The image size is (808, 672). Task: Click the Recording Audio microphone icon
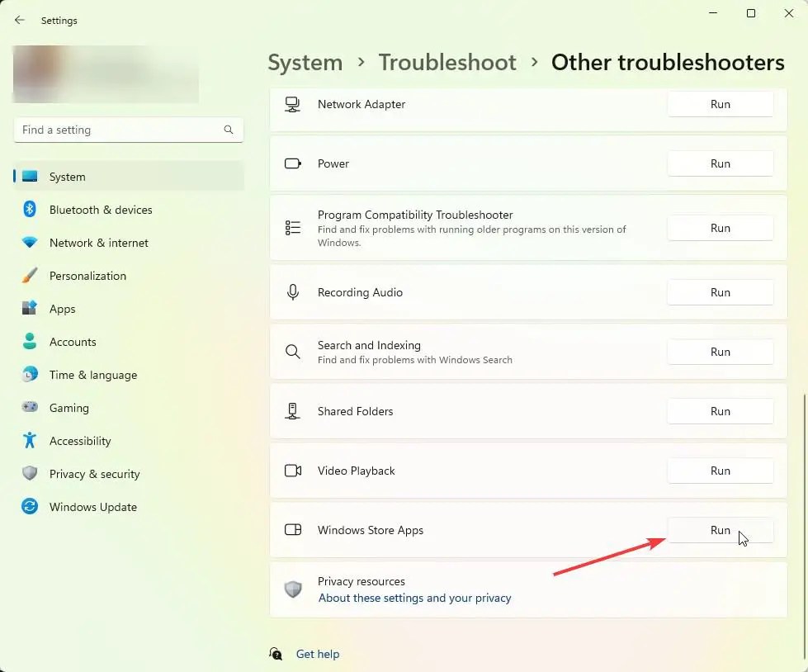[293, 292]
